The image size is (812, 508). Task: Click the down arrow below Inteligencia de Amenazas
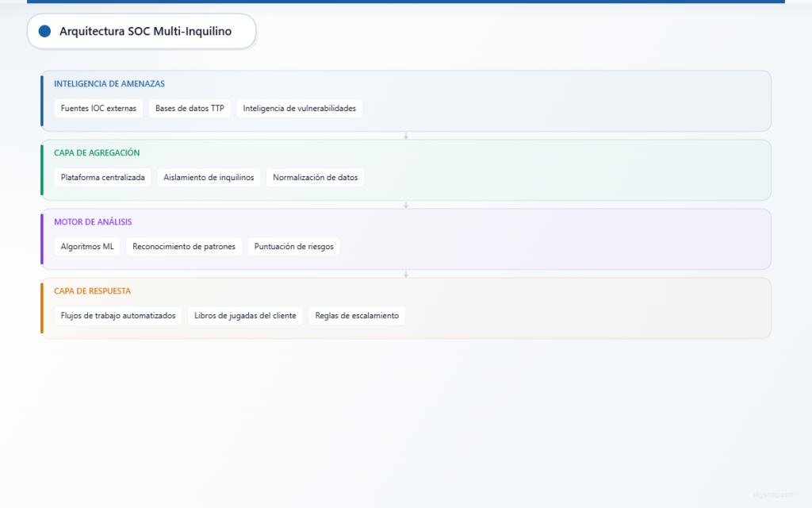tap(406, 135)
